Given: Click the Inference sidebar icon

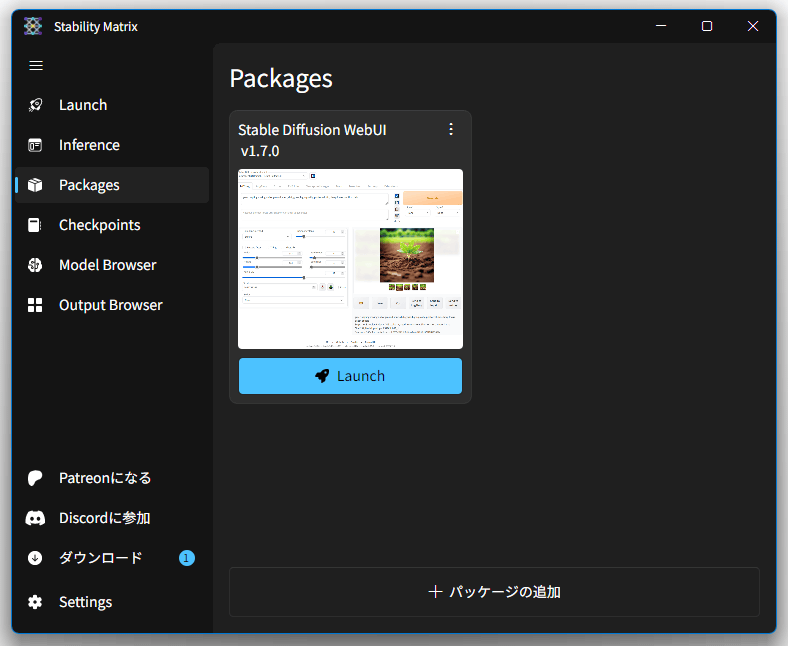Looking at the screenshot, I should [35, 145].
